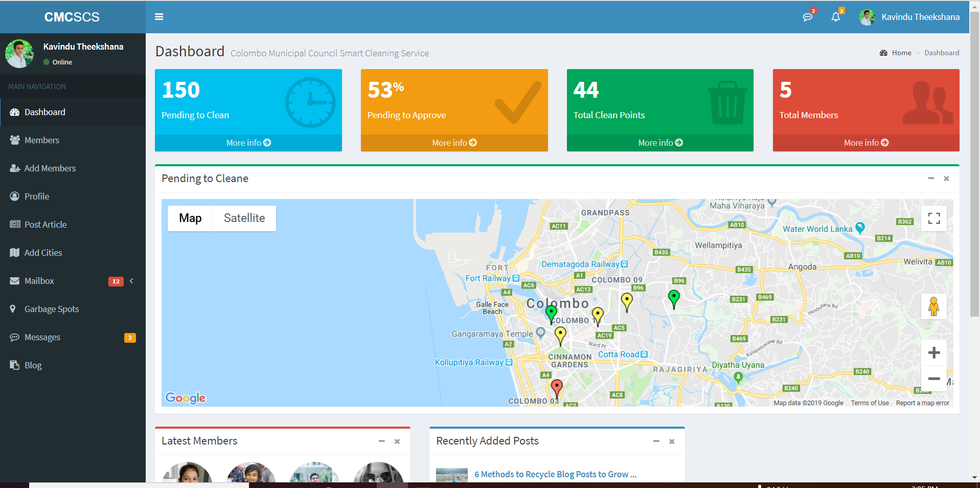
Task: Close the Recently Added Posts panel
Action: 672,441
